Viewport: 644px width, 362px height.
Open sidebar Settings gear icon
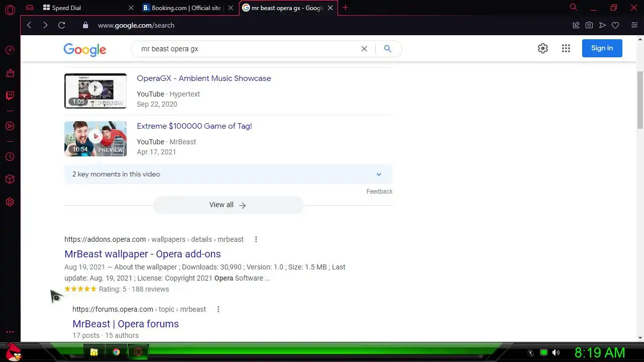click(10, 202)
